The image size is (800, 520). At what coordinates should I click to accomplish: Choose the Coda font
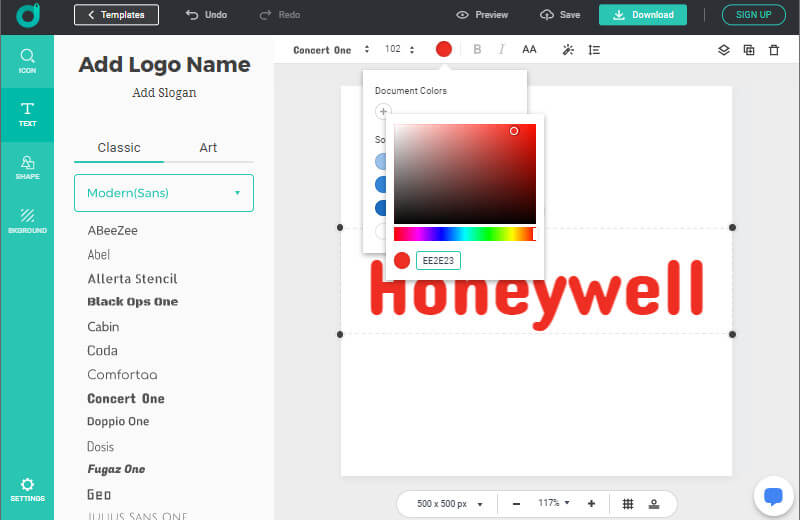point(103,351)
